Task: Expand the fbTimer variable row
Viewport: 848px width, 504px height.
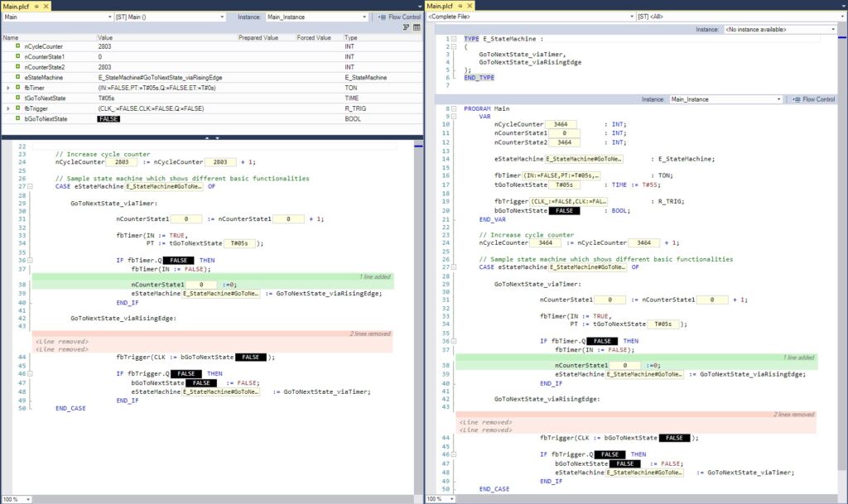Action: click(7, 88)
